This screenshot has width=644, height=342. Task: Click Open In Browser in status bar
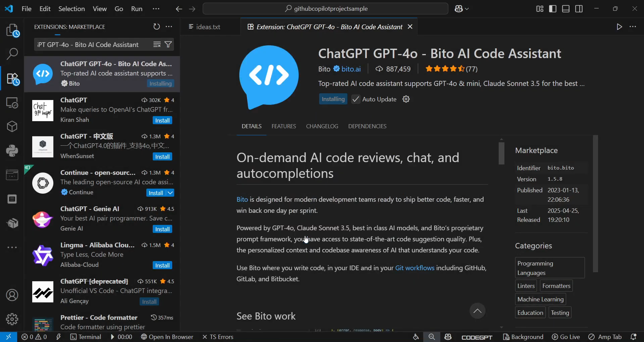point(167,337)
